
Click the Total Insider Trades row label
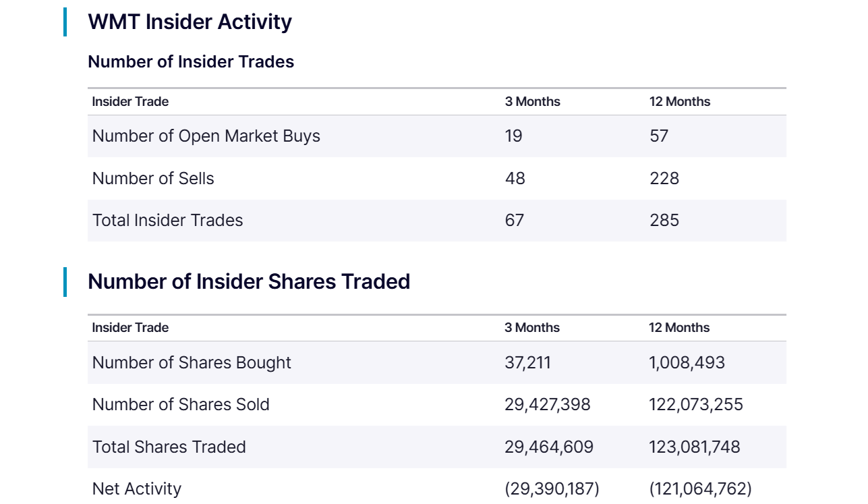(167, 221)
